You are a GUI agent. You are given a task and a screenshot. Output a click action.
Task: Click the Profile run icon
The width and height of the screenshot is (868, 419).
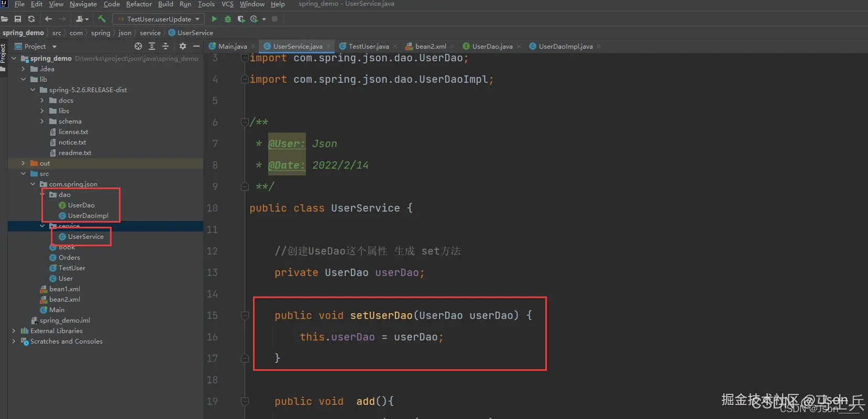coord(254,19)
